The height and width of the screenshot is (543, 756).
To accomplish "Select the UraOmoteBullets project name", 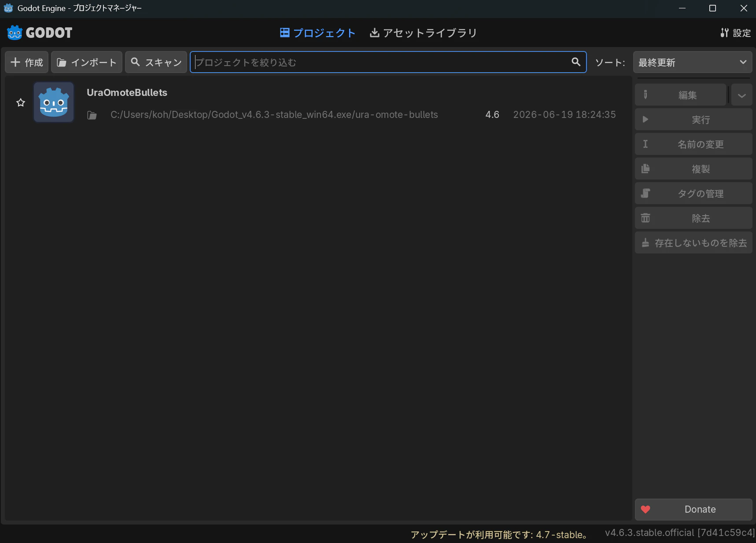I will [127, 93].
